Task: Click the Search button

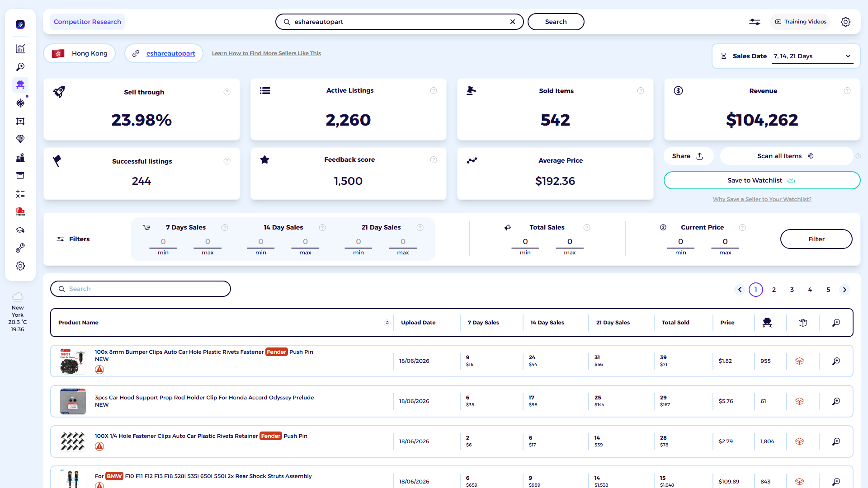Action: tap(556, 22)
